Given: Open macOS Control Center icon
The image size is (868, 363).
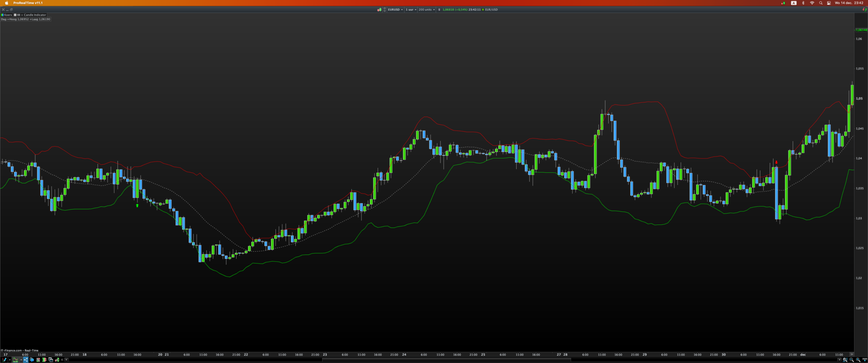Looking at the screenshot, I should click(x=829, y=3).
